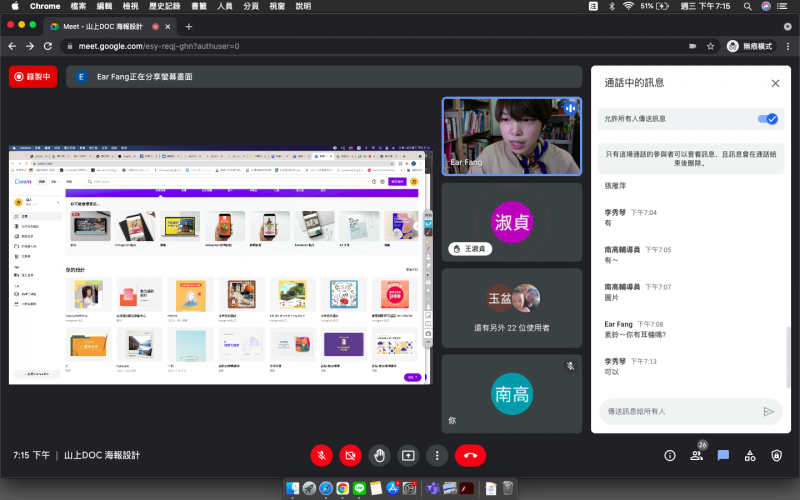This screenshot has height=500, width=800.
Task: Open Safari from the Dock
Action: click(x=326, y=488)
